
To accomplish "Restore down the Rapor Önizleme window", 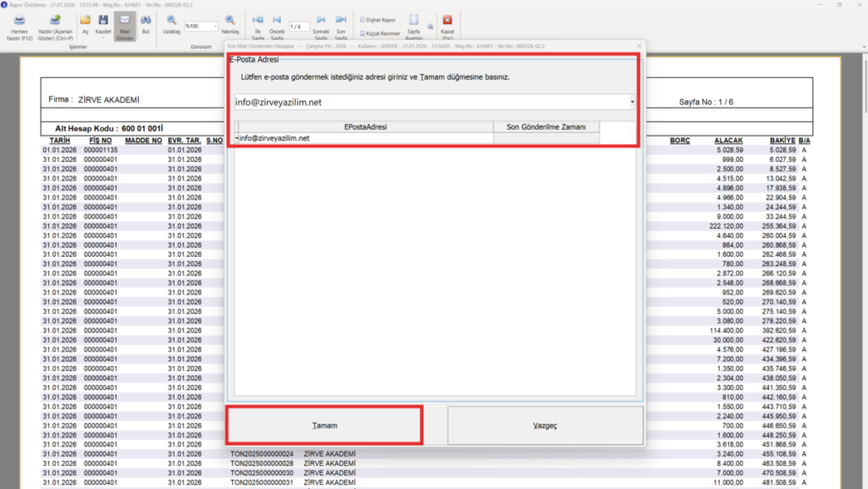I will 839,4.
